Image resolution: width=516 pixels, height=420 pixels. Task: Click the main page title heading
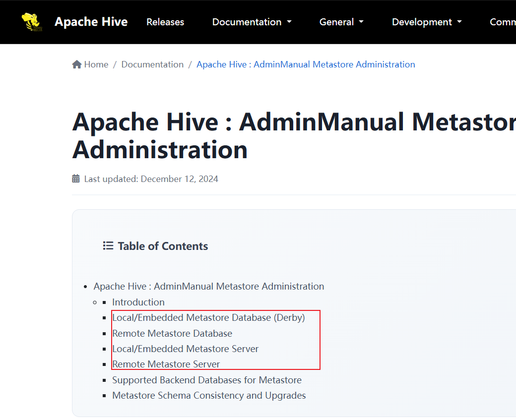click(x=294, y=135)
